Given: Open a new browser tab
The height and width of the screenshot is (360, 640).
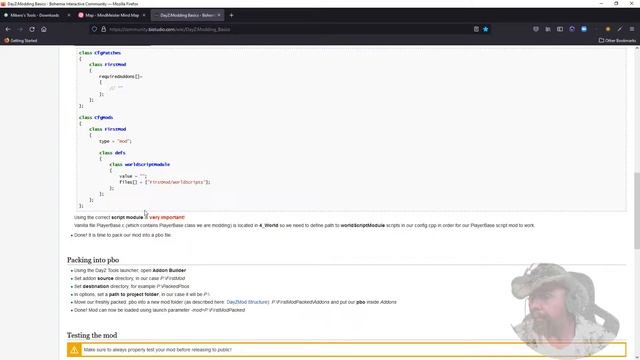Looking at the screenshot, I should (x=231, y=15).
